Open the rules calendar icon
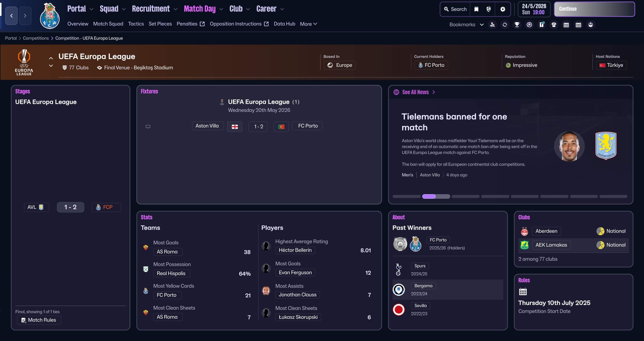Screen dimensions: 644x341 point(523,291)
